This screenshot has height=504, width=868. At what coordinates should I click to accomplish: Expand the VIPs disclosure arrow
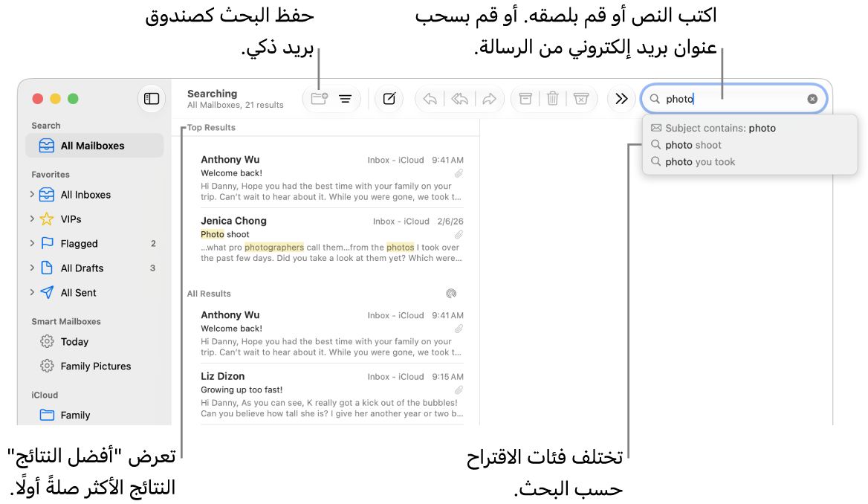point(32,219)
